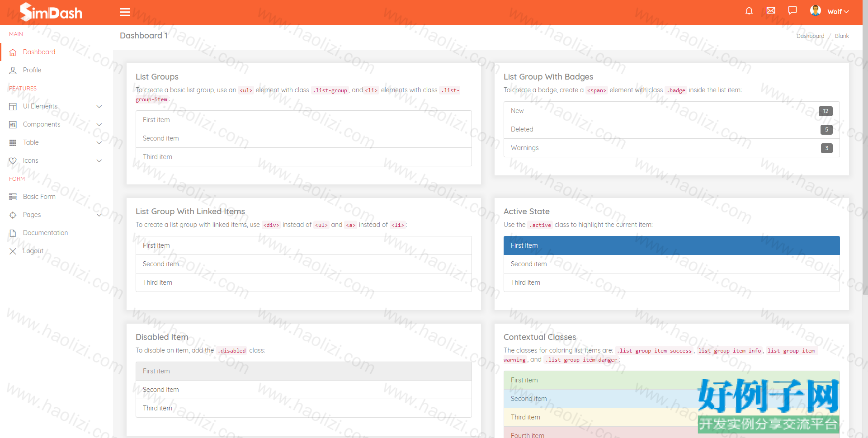This screenshot has width=868, height=438.
Task: Click the Components chart icon
Action: [x=13, y=125]
